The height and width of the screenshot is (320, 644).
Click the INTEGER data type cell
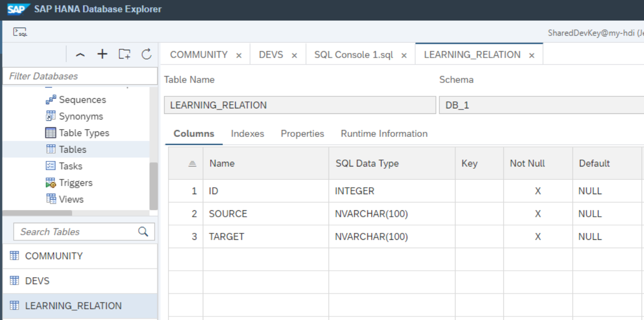392,191
